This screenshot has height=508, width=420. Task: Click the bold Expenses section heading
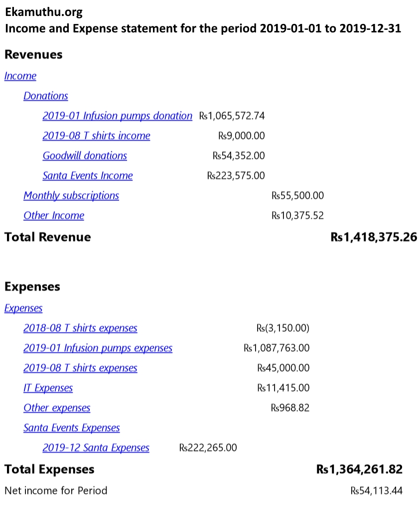(x=32, y=287)
